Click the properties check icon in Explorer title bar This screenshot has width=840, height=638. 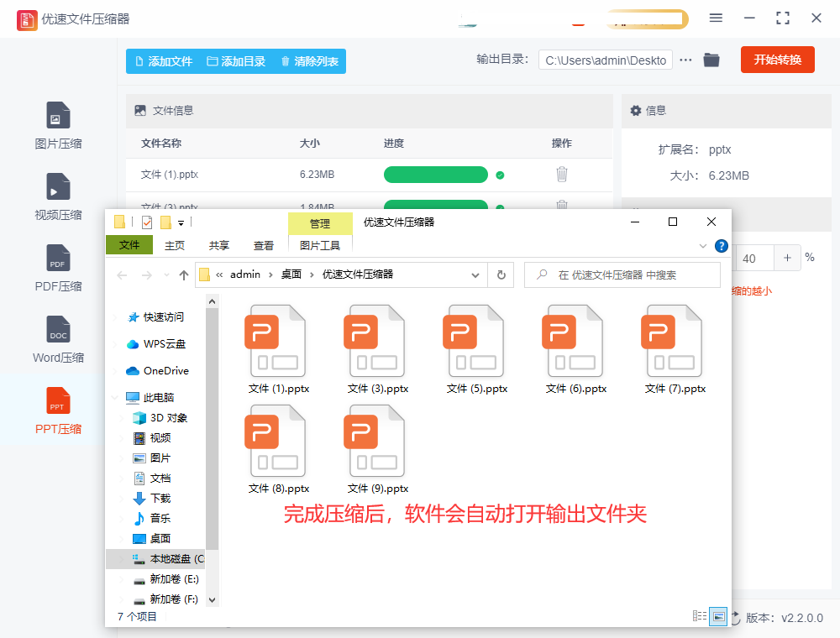click(x=147, y=222)
